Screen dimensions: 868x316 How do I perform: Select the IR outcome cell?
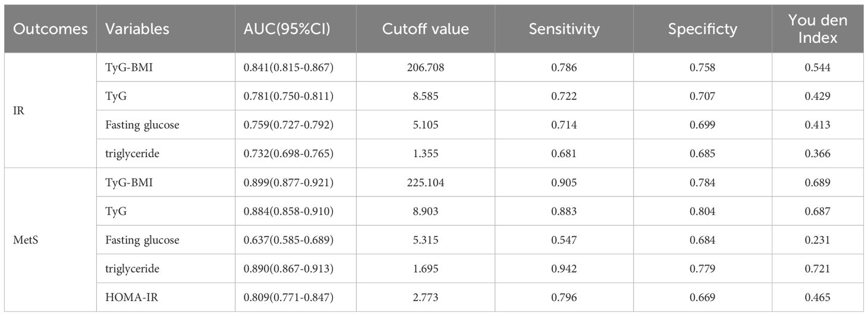pyautogui.click(x=17, y=111)
